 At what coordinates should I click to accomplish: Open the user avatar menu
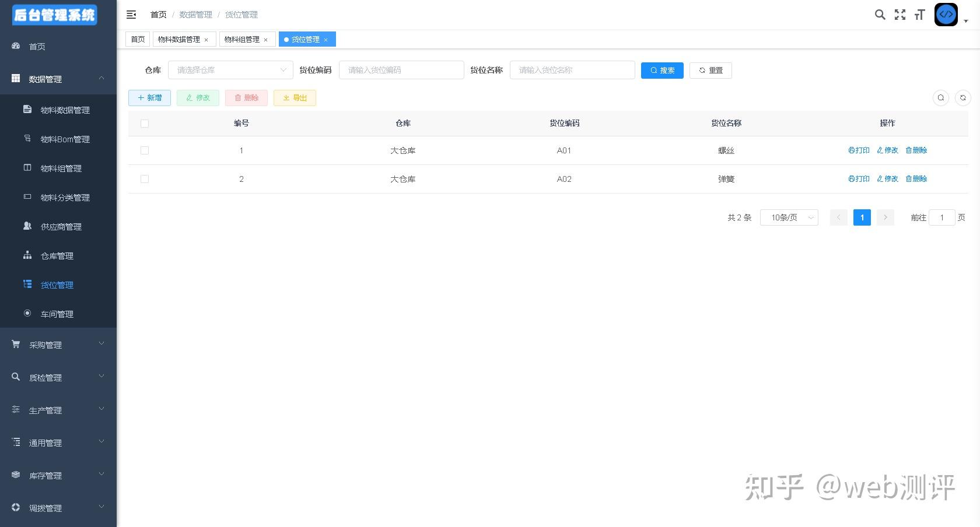pos(946,15)
